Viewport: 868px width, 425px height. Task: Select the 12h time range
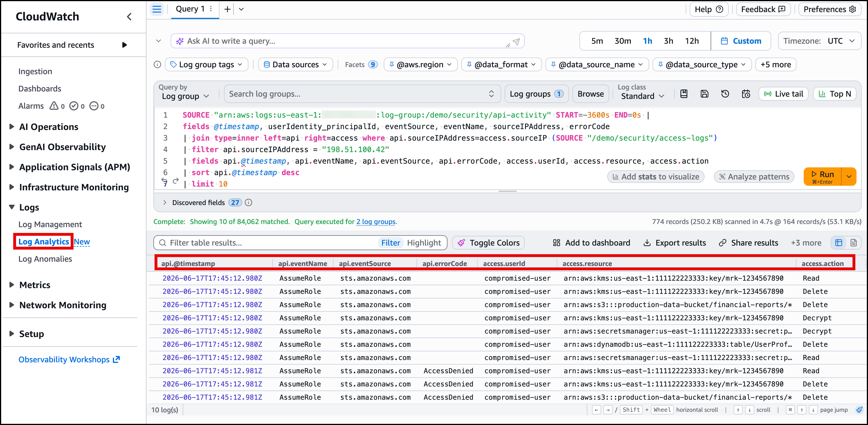coord(692,41)
